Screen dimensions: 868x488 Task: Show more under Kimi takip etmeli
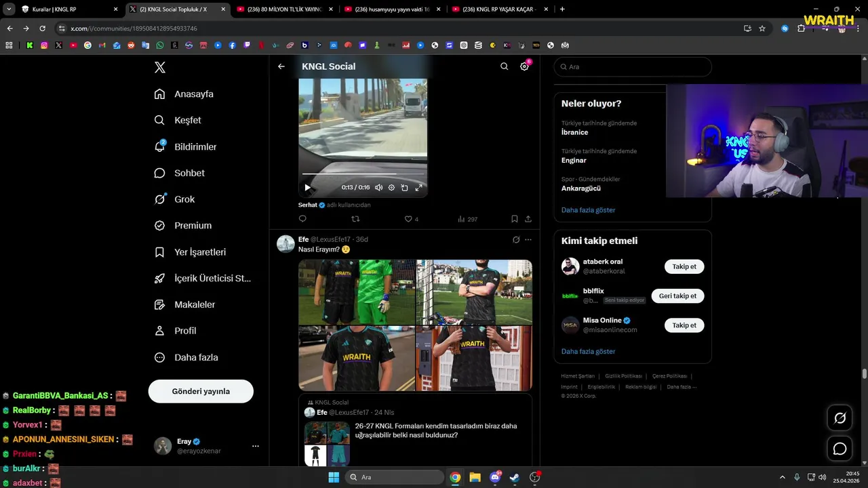pos(588,351)
